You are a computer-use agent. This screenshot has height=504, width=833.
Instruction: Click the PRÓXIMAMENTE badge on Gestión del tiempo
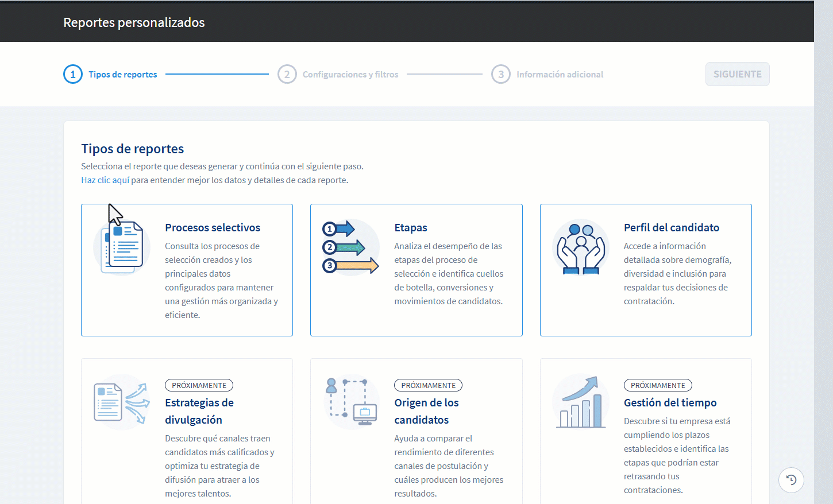coord(658,385)
